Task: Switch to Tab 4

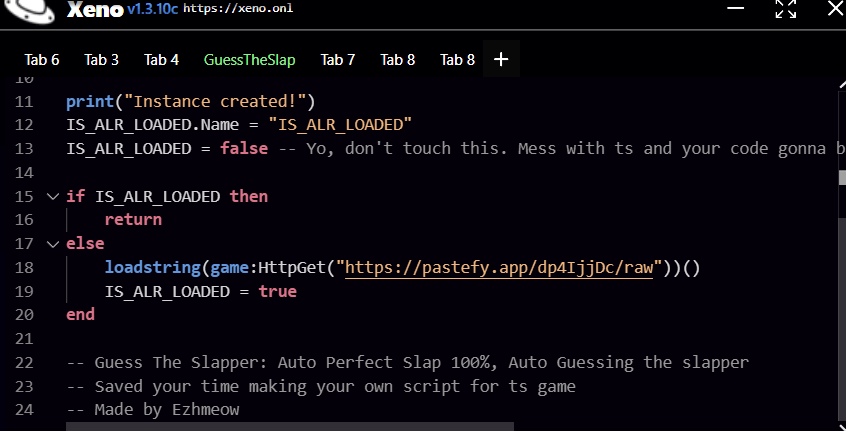Action: [161, 59]
